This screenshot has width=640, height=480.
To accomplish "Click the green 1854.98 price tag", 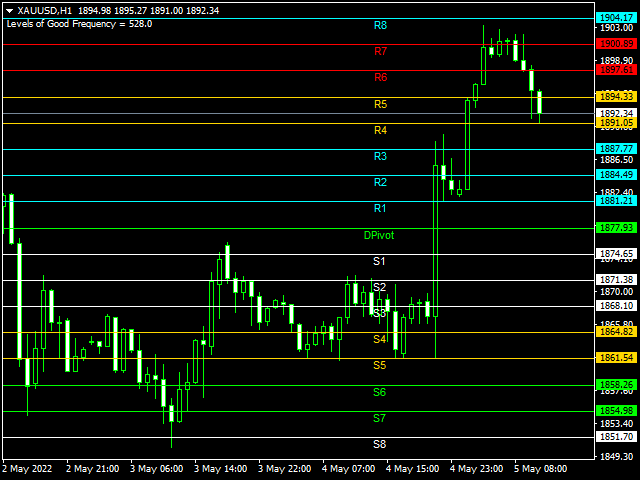I will tap(616, 411).
